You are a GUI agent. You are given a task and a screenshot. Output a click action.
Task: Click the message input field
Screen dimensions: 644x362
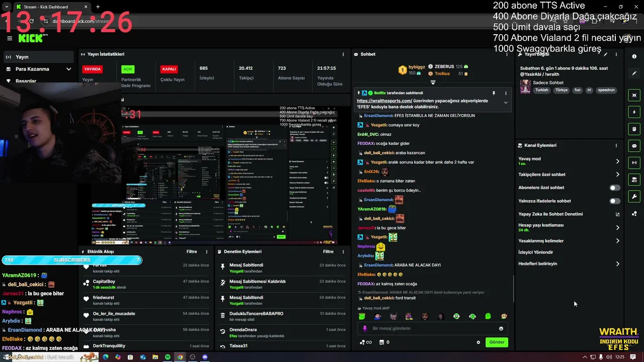(x=433, y=328)
